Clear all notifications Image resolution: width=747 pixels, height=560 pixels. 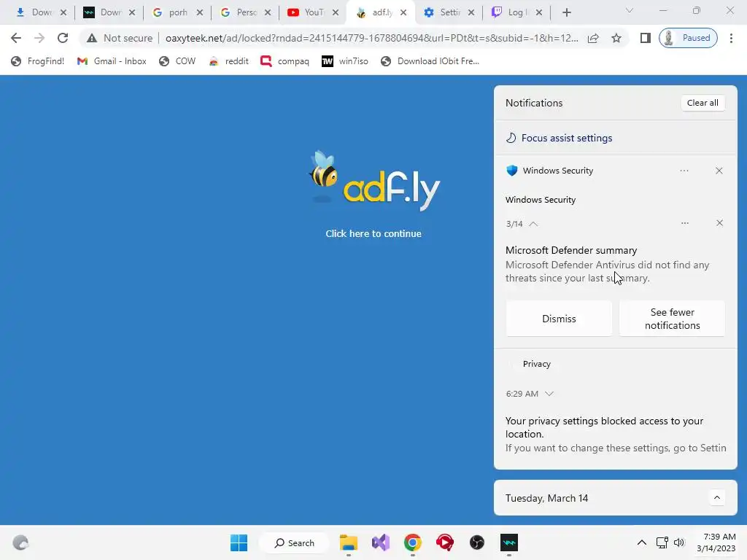click(703, 103)
